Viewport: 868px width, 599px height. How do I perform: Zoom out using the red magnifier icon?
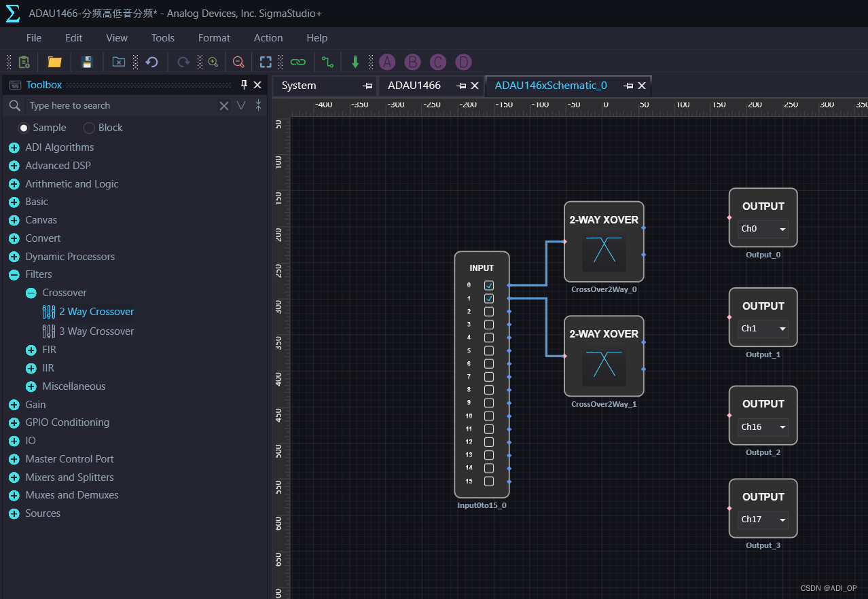click(x=238, y=62)
